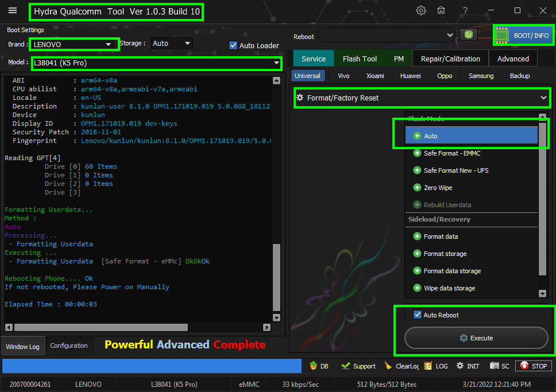Click the log horizontal scrollbar thumb
Viewport: 556px width, 392px height.
tap(101, 327)
